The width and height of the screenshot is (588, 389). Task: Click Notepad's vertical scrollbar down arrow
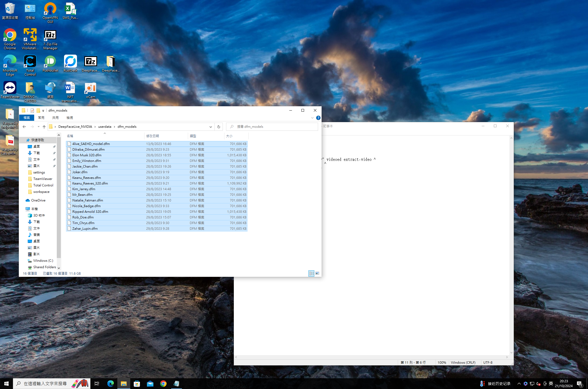click(511, 353)
